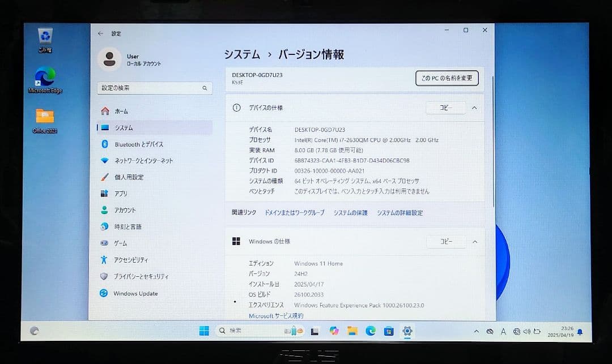The height and width of the screenshot is (364, 612).
Task: Open Microsoft サービス規約 link
Action: [276, 316]
